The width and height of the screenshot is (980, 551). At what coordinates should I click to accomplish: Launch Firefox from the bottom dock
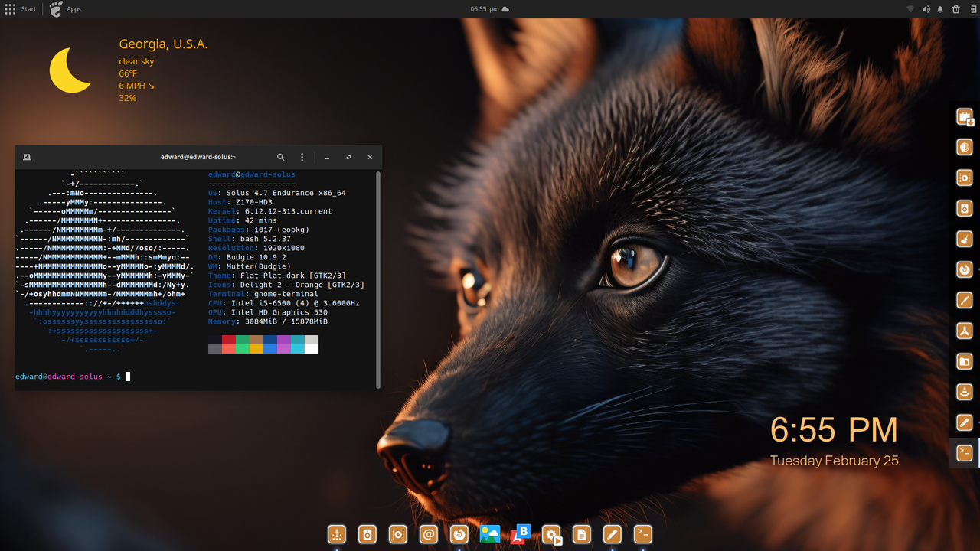(x=459, y=534)
